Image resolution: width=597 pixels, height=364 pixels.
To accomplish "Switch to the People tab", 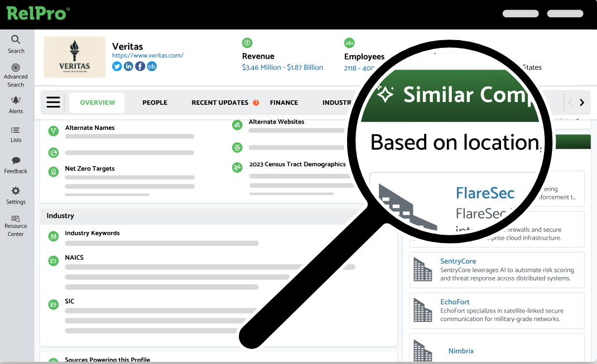I will point(155,103).
